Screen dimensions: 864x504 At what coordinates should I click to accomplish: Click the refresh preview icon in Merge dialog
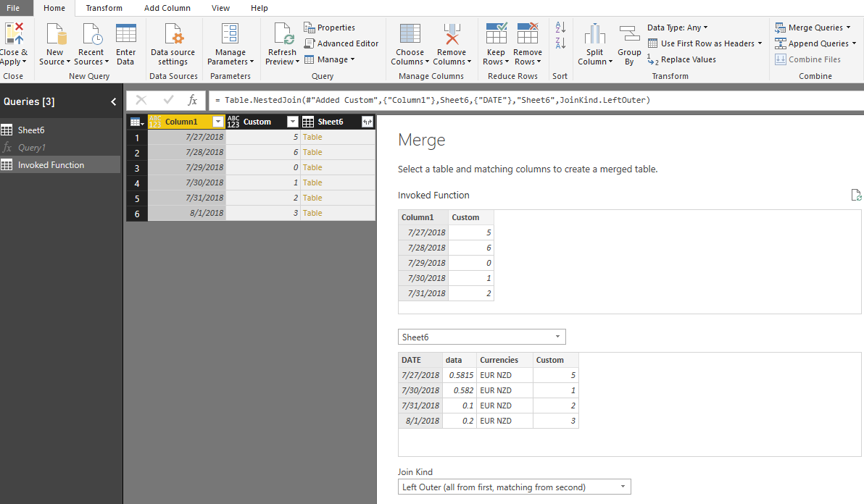coord(856,195)
